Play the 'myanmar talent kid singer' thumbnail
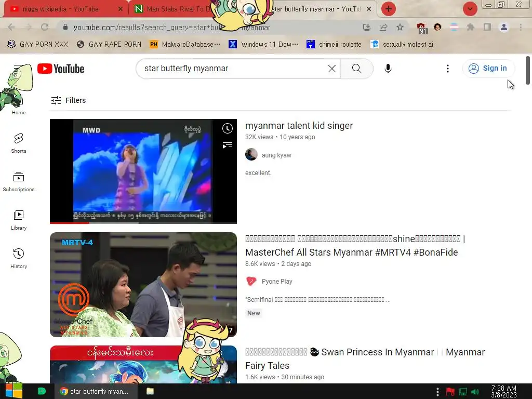Screen dimensions: 532x399 coord(143,171)
